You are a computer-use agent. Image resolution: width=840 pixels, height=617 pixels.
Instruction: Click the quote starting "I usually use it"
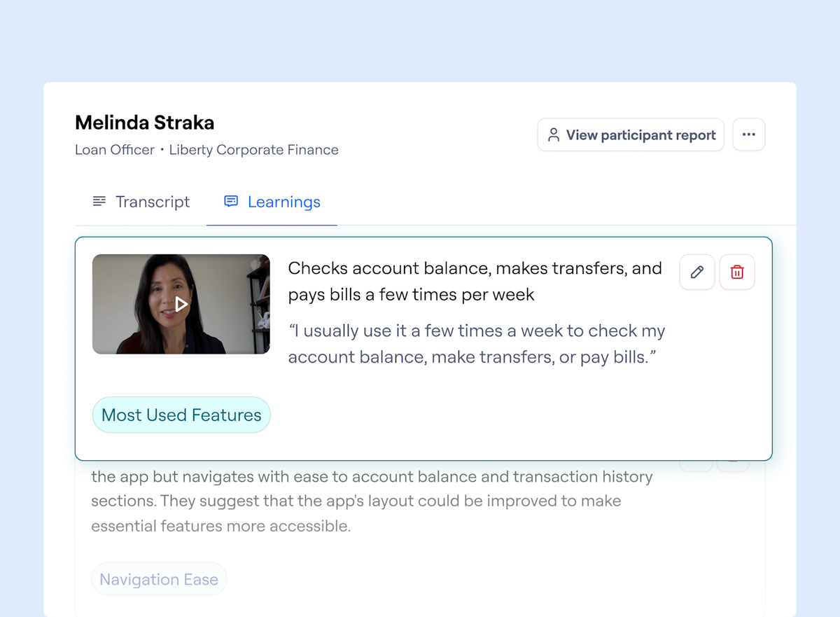pyautogui.click(x=476, y=343)
